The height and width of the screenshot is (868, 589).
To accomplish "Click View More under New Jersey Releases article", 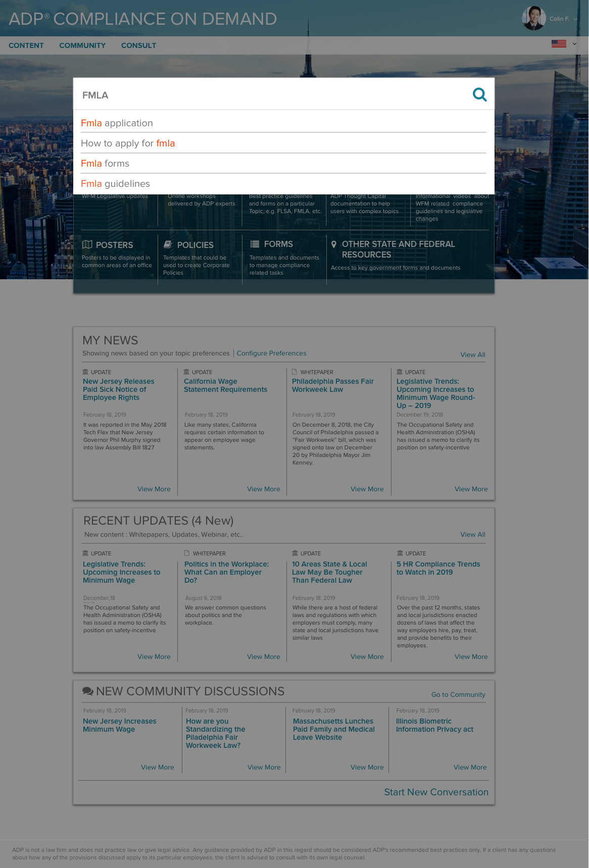I will [x=154, y=489].
